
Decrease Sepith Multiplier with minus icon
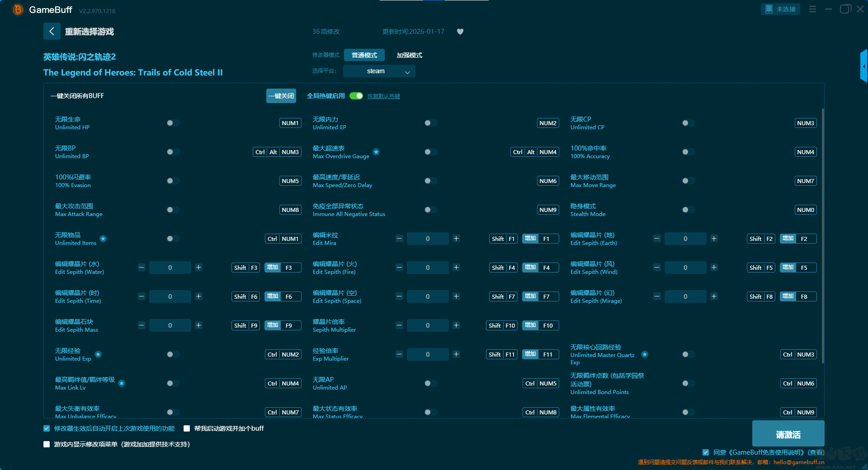[399, 325]
